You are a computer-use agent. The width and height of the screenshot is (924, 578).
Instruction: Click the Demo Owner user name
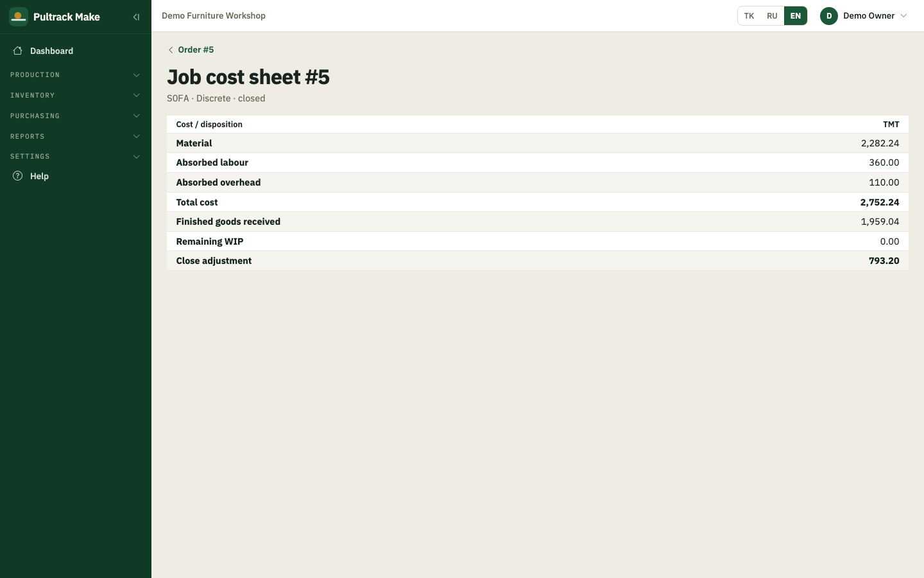click(869, 16)
